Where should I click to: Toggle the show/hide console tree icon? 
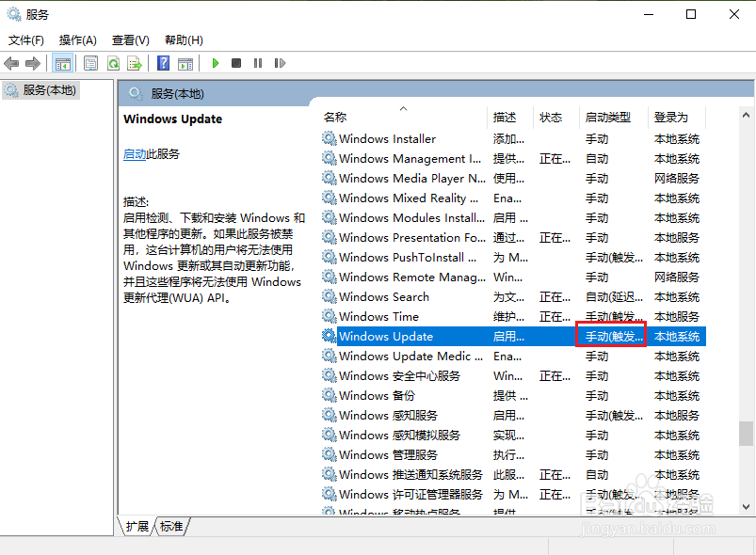(63, 63)
